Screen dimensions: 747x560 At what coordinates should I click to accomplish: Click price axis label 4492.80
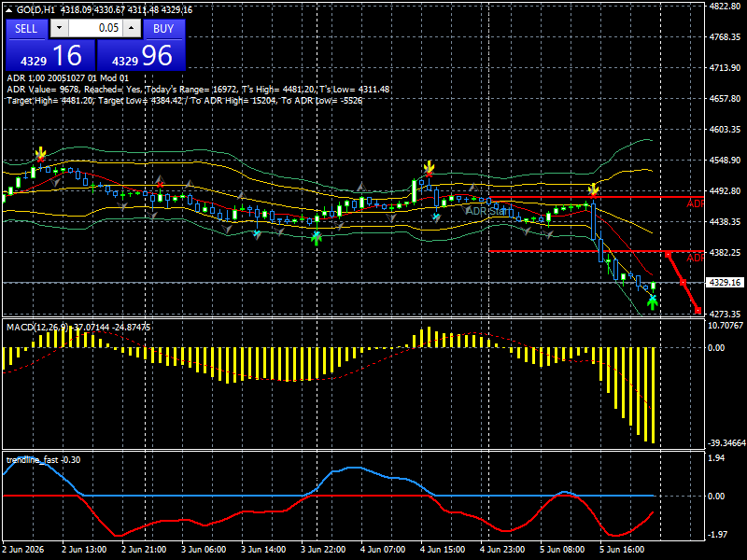click(725, 191)
